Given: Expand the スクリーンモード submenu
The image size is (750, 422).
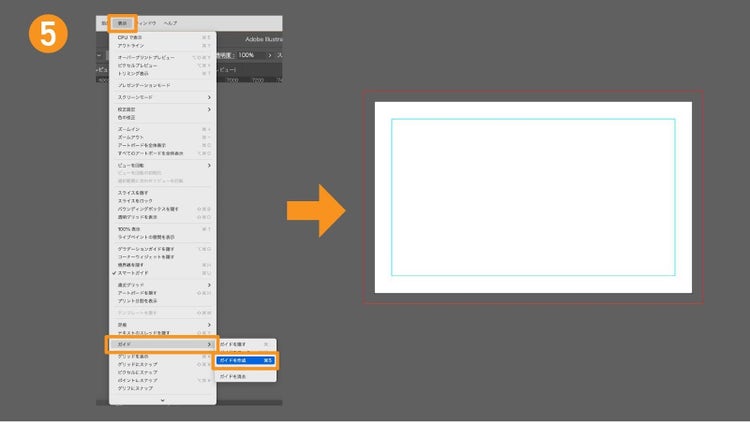Looking at the screenshot, I should (163, 97).
